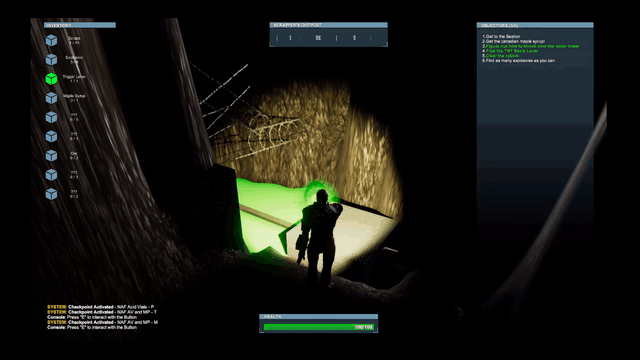Select the Maple Syrup cube icon
The width and height of the screenshot is (640, 360).
pos(51,98)
